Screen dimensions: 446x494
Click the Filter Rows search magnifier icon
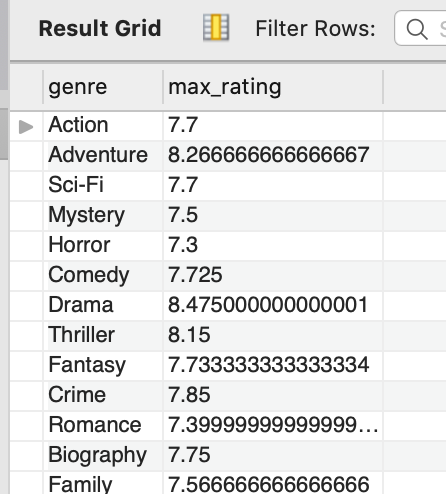tap(417, 29)
